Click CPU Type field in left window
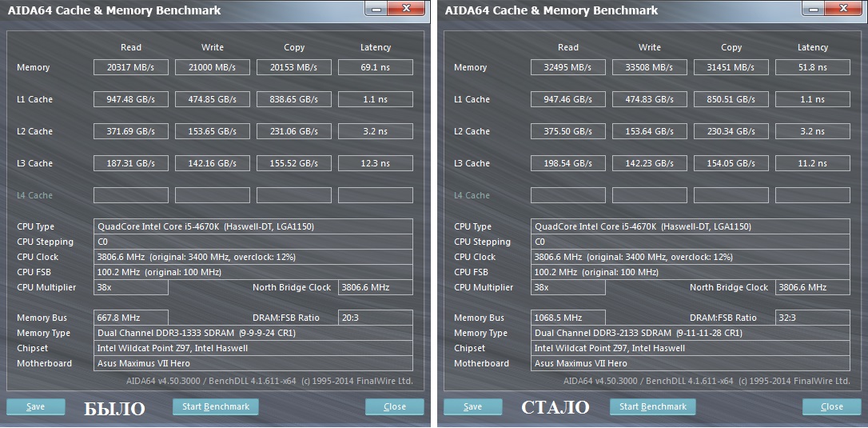 click(253, 226)
